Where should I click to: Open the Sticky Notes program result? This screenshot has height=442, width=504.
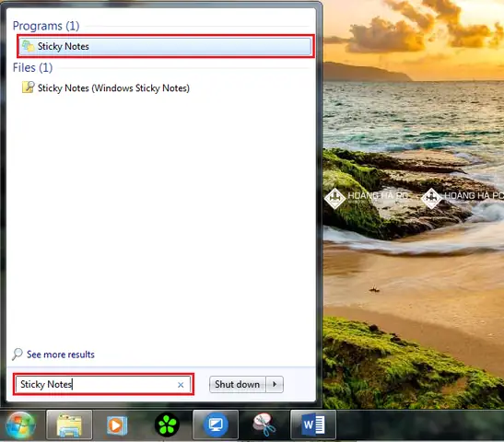coord(165,46)
